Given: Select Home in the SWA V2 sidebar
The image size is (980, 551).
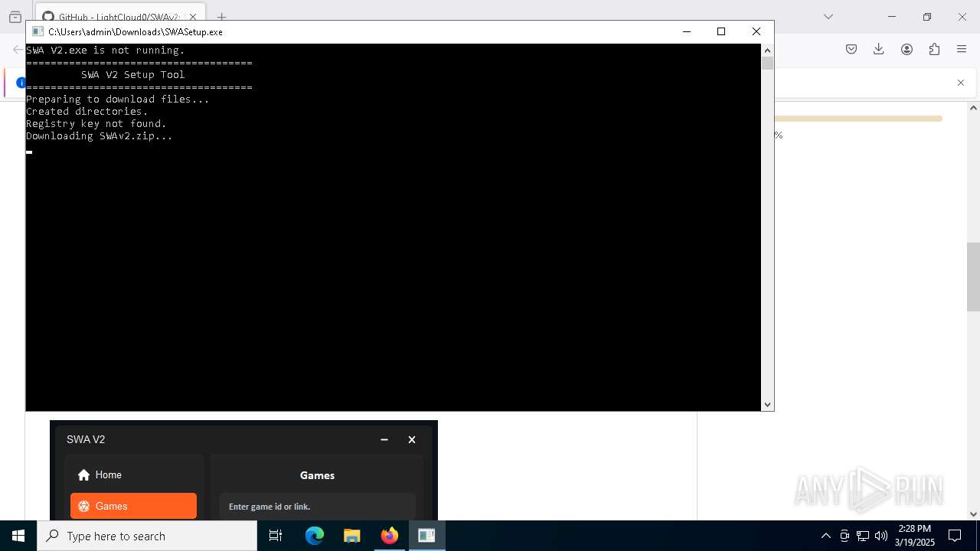Looking at the screenshot, I should point(134,474).
